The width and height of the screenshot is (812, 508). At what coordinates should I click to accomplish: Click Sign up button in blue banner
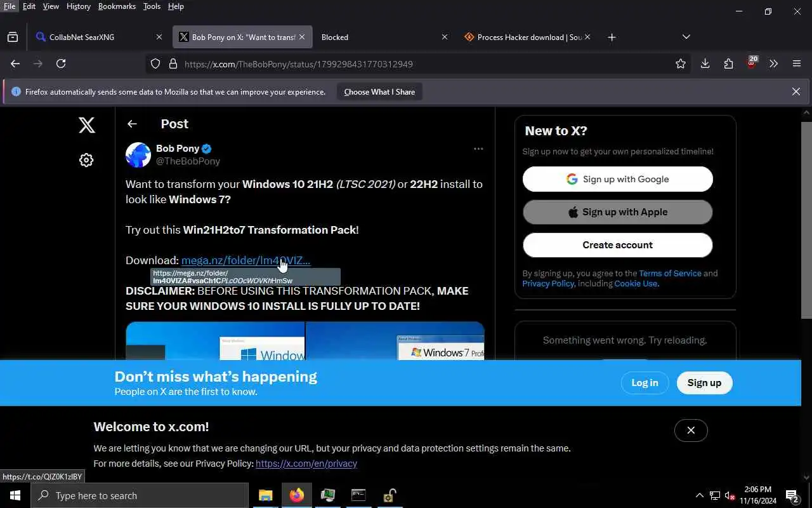(704, 383)
